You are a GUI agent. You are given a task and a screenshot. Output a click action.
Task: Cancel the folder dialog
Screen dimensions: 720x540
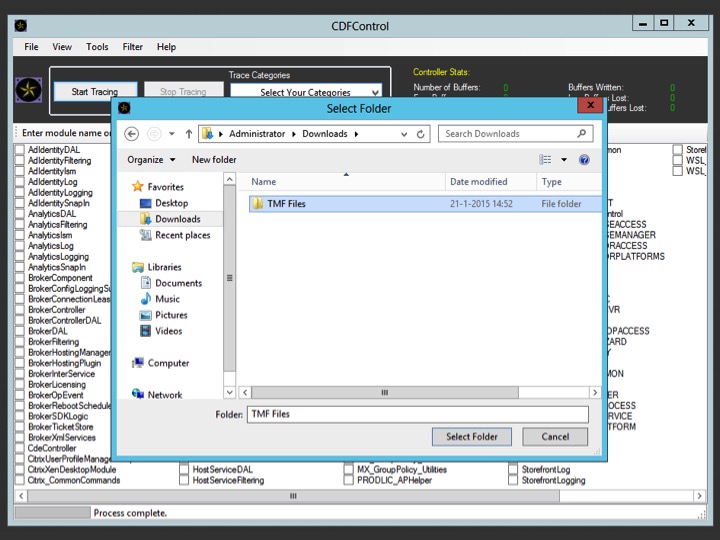tap(555, 437)
